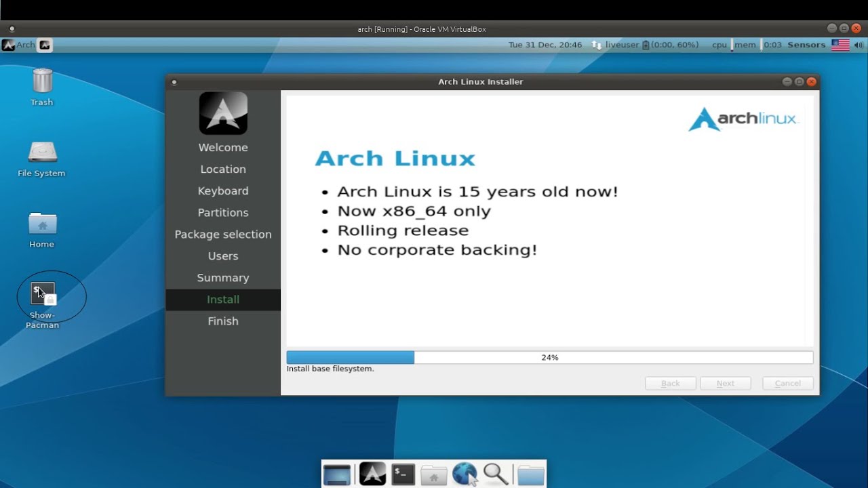
Task: Click the Arch installer icon in the dock
Action: (x=372, y=474)
